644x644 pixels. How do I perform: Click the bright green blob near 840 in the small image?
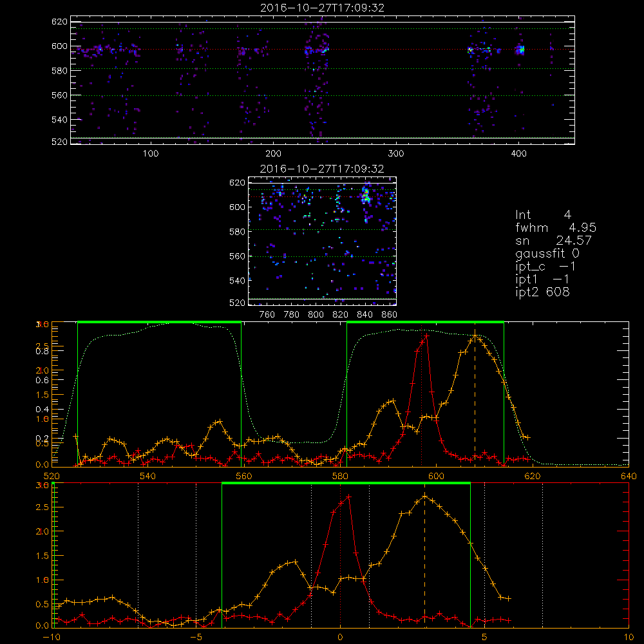coord(366,196)
